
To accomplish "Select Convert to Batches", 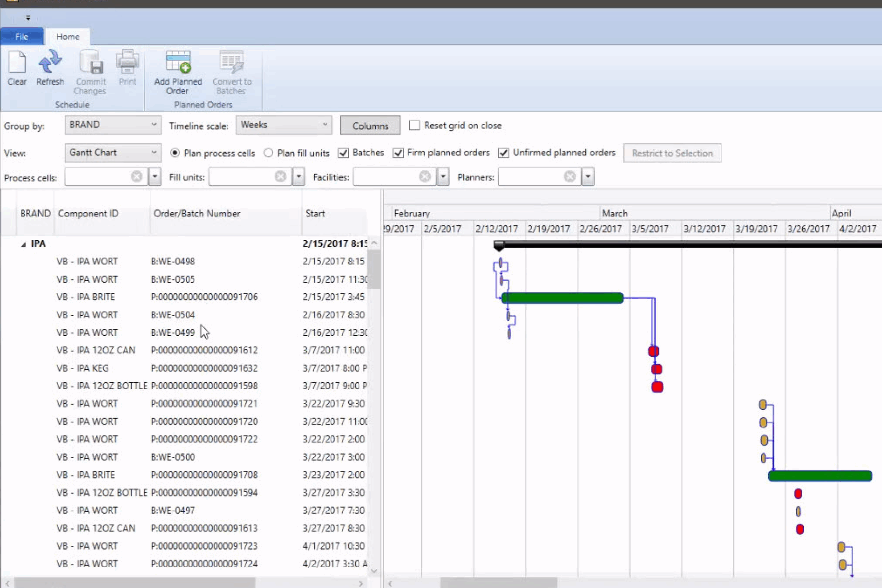I will (x=231, y=71).
